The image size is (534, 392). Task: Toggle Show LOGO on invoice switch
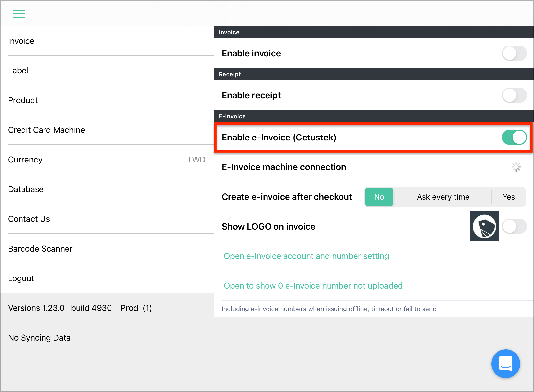514,226
